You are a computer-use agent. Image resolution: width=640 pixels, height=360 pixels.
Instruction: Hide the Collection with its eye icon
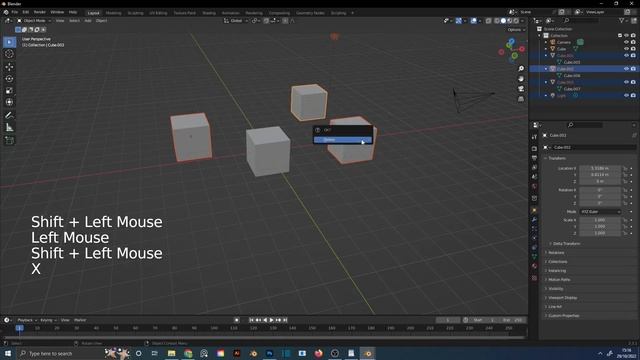coord(627,36)
